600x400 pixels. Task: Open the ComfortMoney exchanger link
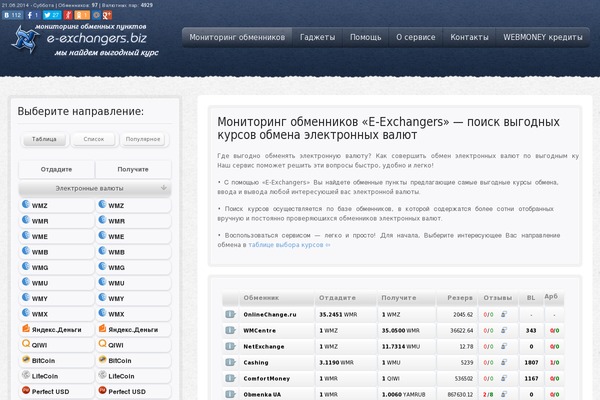[266, 379]
